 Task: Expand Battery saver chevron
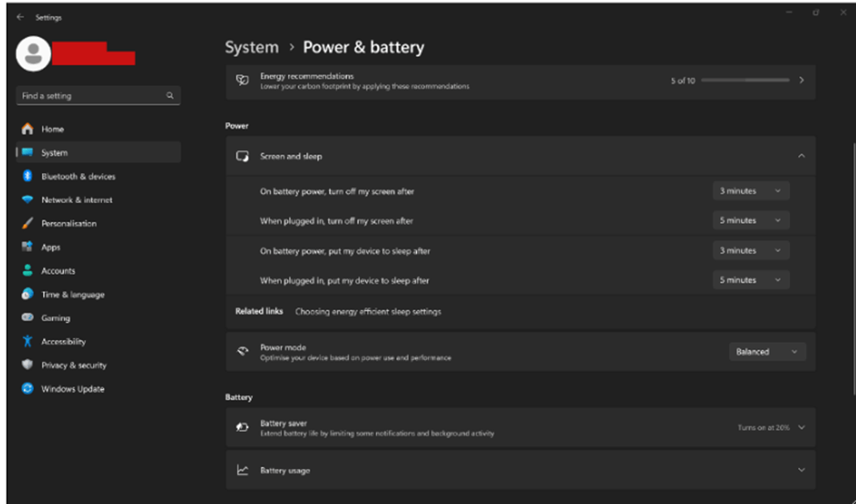click(802, 427)
